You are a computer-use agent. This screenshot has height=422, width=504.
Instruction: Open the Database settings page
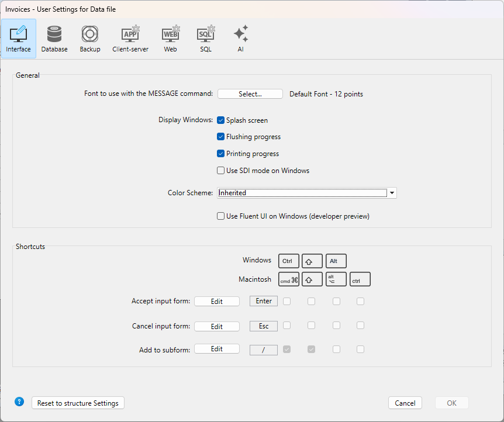click(x=54, y=39)
